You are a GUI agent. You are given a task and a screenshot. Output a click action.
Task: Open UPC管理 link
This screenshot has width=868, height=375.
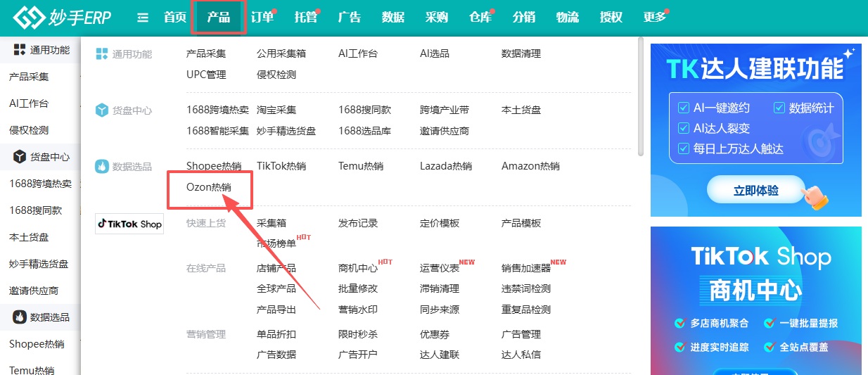point(206,74)
